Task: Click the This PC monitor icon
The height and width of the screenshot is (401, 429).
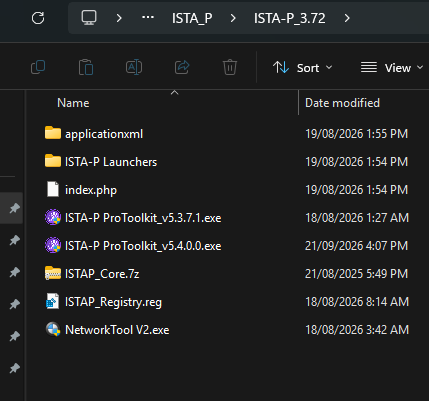Action: [x=89, y=17]
